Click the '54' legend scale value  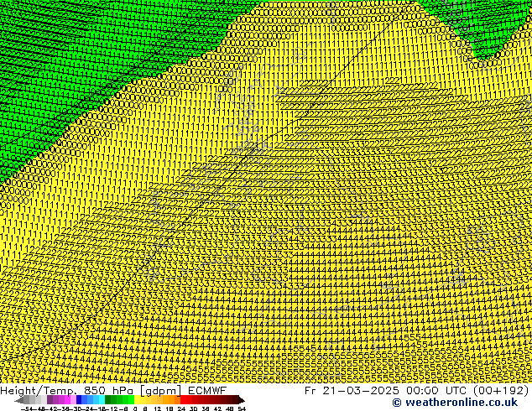click(242, 408)
